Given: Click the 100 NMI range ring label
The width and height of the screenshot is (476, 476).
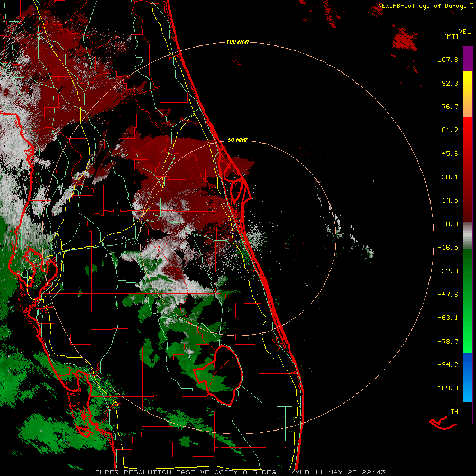Looking at the screenshot, I should pos(237,42).
